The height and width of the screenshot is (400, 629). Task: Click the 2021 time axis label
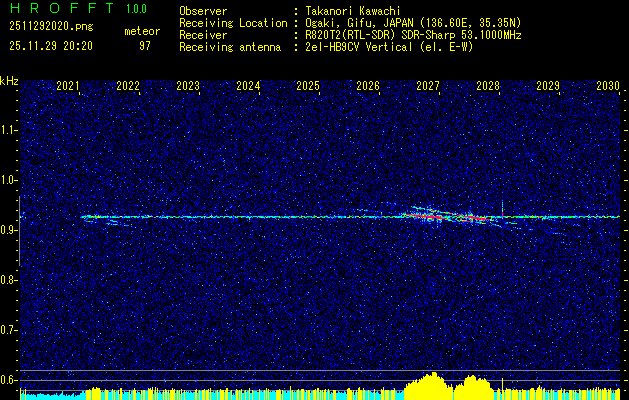point(68,86)
